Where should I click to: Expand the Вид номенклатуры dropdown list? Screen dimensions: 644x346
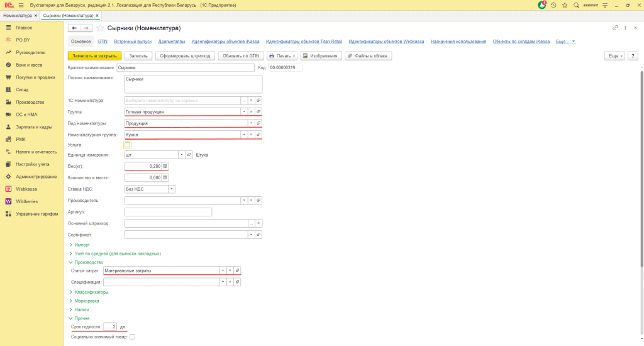(x=251, y=123)
